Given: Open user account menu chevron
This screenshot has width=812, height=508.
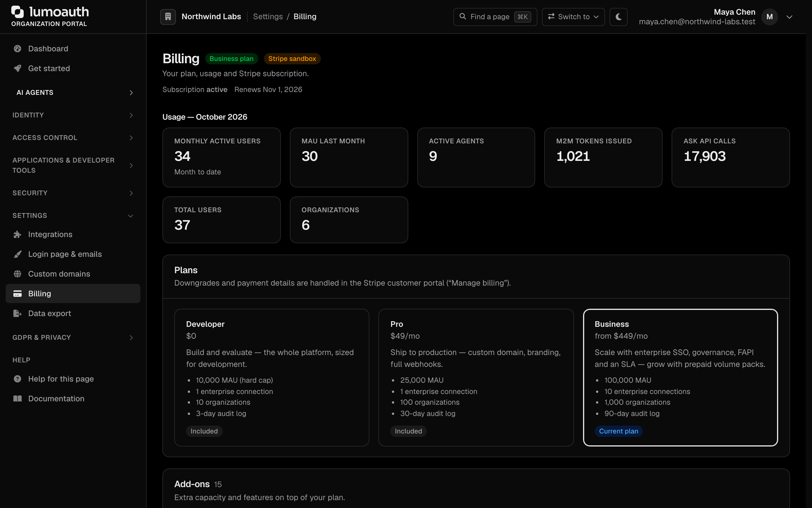Looking at the screenshot, I should (789, 17).
